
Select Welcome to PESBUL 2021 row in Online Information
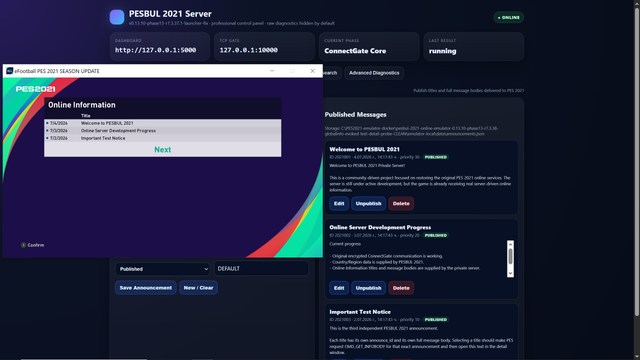(x=162, y=123)
